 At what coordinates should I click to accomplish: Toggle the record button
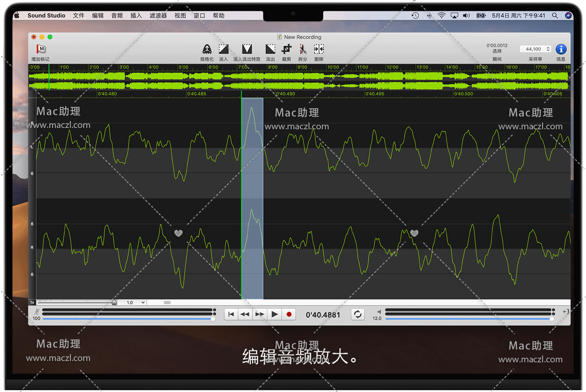click(x=289, y=314)
